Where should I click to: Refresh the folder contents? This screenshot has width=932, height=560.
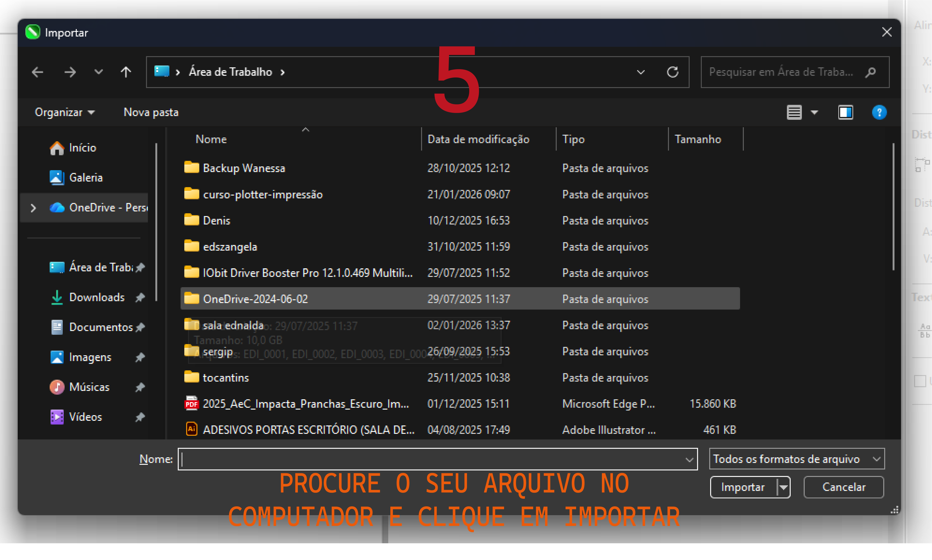[x=673, y=72]
